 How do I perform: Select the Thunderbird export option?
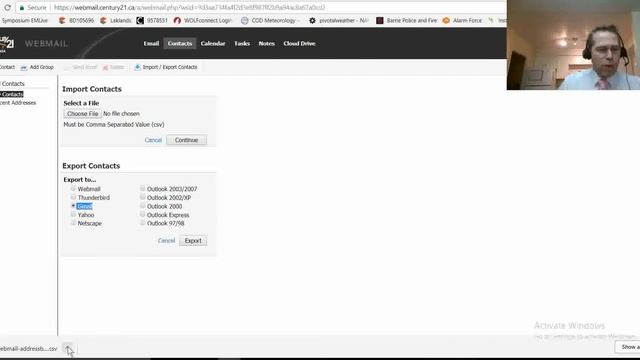(x=73, y=197)
